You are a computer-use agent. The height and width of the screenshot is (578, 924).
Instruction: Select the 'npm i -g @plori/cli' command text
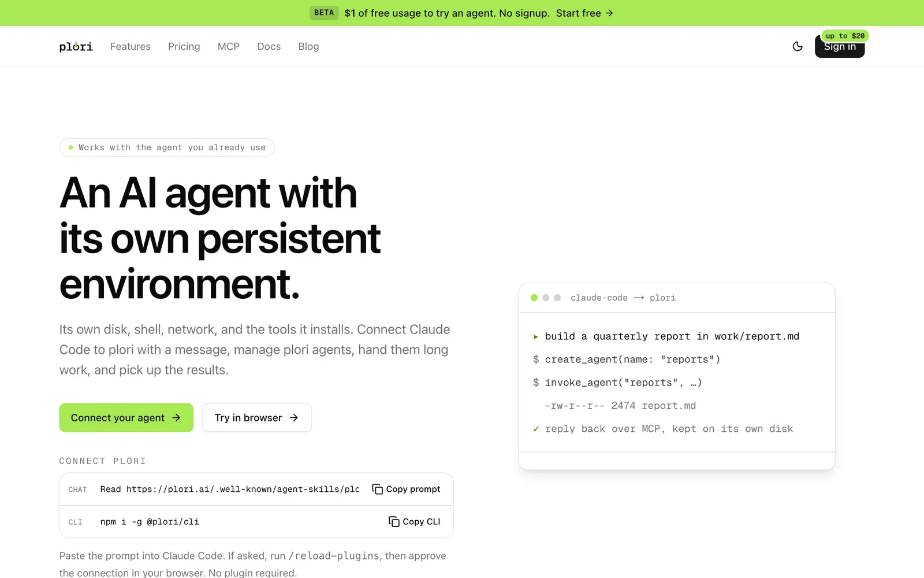pyautogui.click(x=150, y=521)
